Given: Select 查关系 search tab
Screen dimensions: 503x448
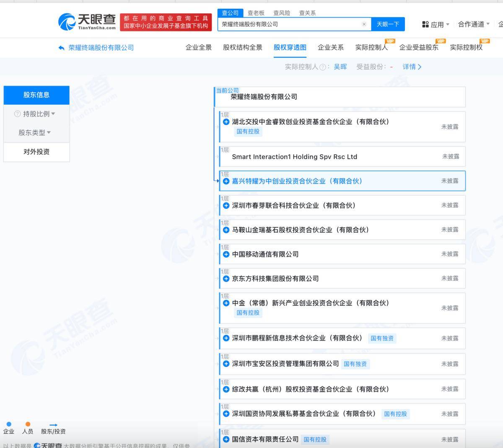Looking at the screenshot, I should tap(307, 13).
